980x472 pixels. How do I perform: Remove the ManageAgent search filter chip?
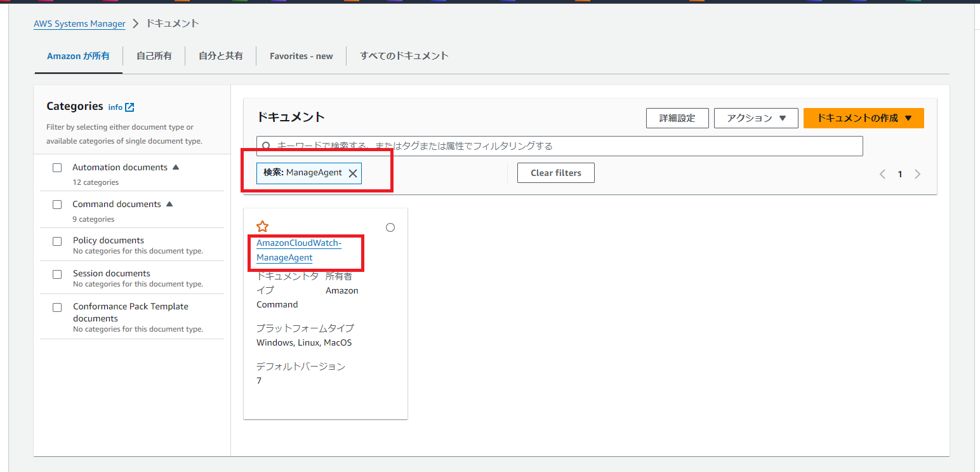[x=353, y=173]
